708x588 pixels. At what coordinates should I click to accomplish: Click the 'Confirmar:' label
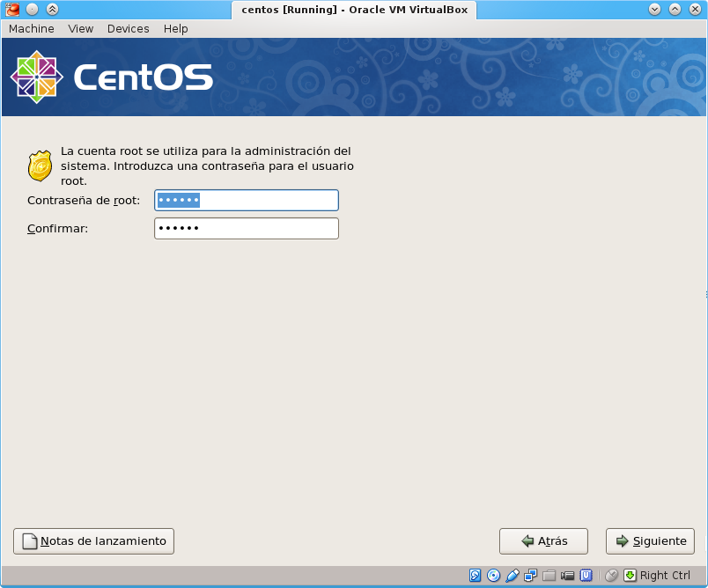point(57,229)
